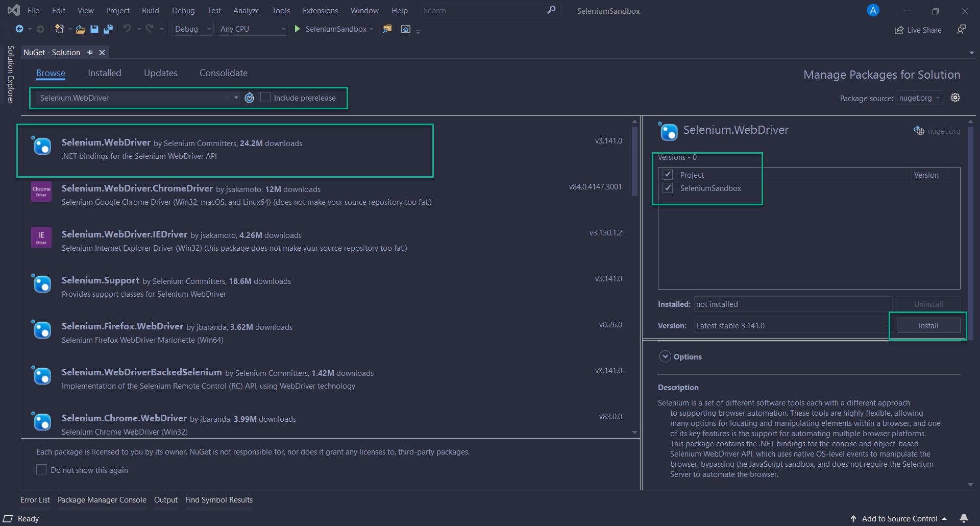The height and width of the screenshot is (526, 980).
Task: Switch to the Installed tab
Action: (x=105, y=73)
